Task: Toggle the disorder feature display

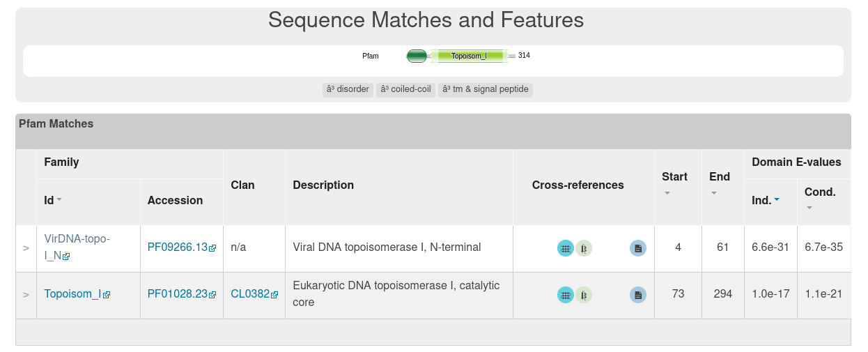Action: [x=348, y=89]
